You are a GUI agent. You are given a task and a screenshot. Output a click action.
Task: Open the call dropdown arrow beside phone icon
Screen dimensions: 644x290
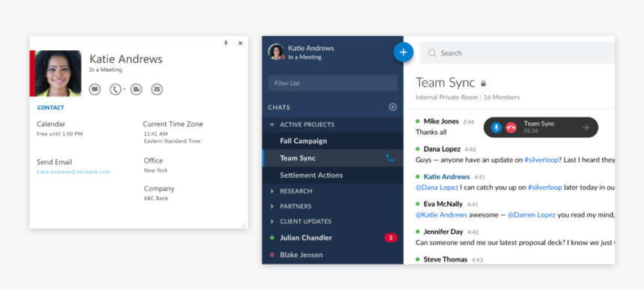click(x=124, y=89)
